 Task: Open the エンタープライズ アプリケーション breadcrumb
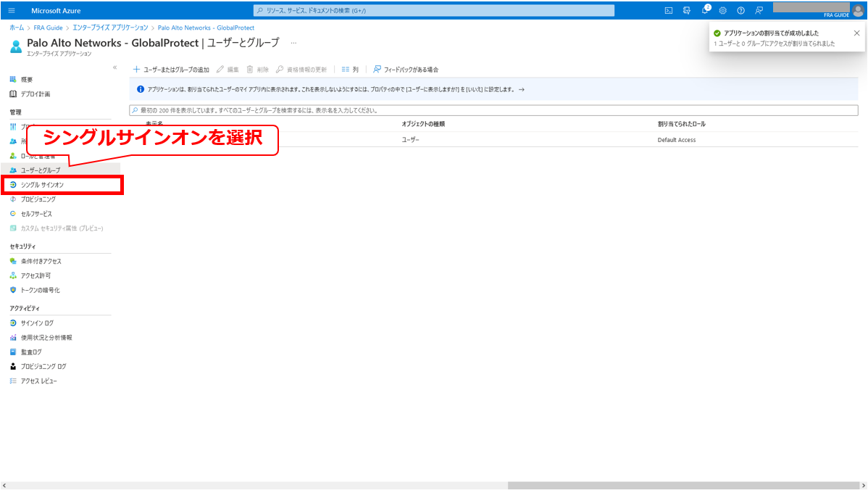click(x=110, y=28)
